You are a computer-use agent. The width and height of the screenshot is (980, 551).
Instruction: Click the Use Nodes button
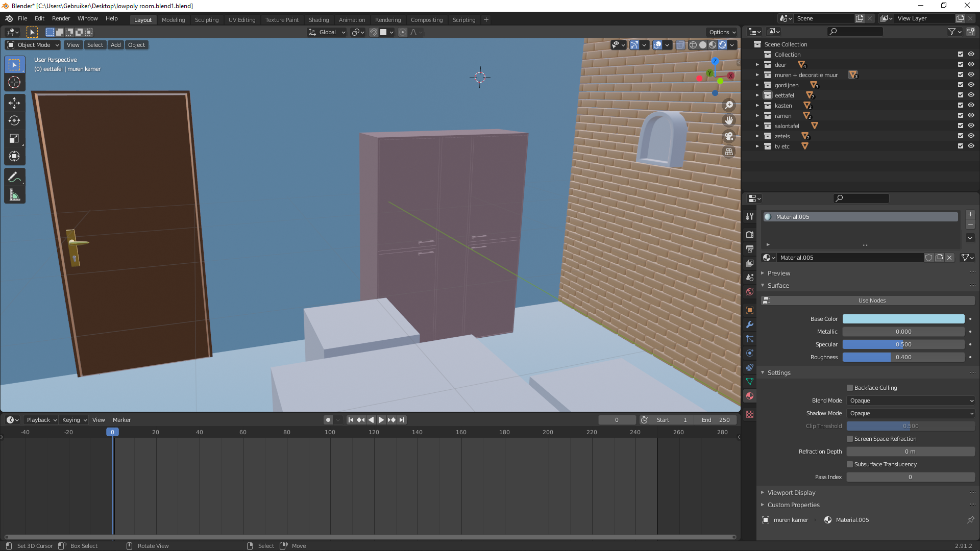pyautogui.click(x=871, y=300)
